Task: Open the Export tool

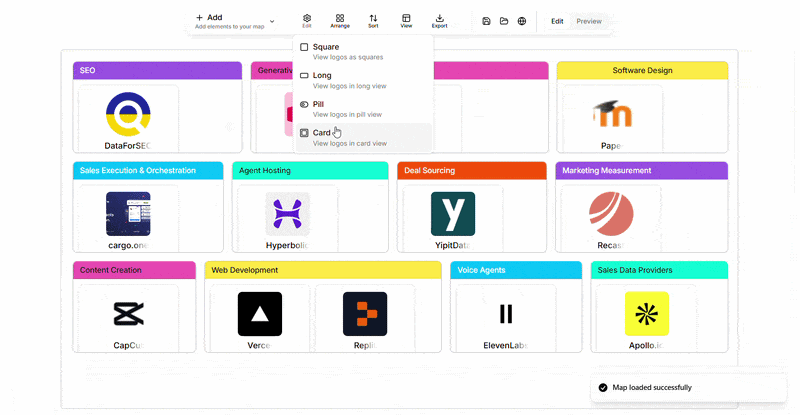Action: [439, 21]
